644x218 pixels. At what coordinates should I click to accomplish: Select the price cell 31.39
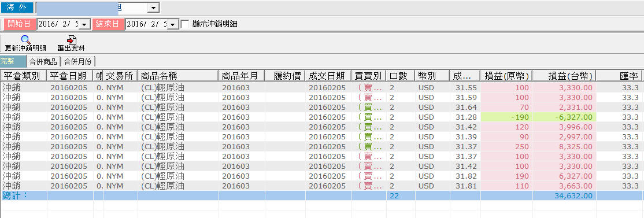click(466, 136)
